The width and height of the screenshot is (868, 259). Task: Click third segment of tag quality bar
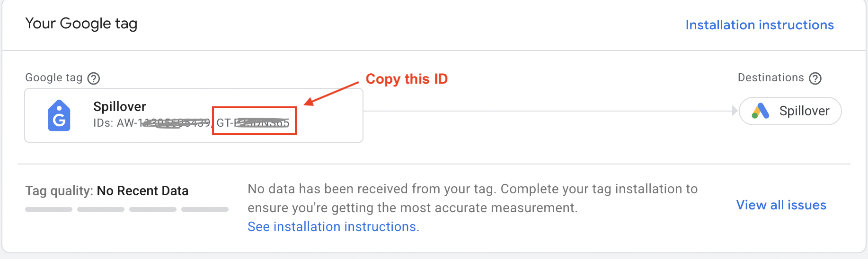click(153, 209)
